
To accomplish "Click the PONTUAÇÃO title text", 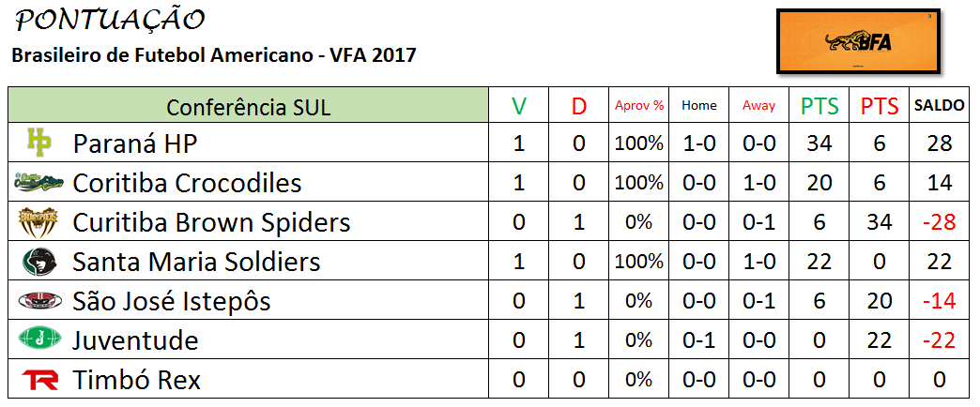I will pos(110,22).
